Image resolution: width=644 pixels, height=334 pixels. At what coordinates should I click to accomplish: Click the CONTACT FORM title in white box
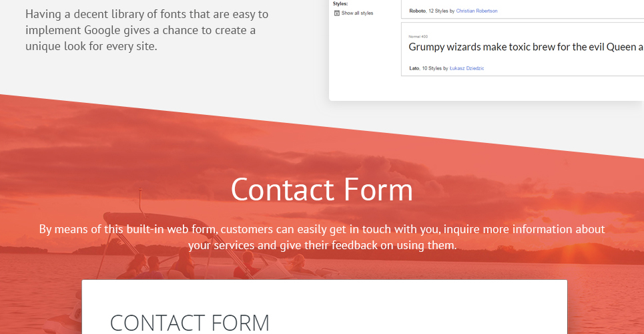click(x=190, y=323)
